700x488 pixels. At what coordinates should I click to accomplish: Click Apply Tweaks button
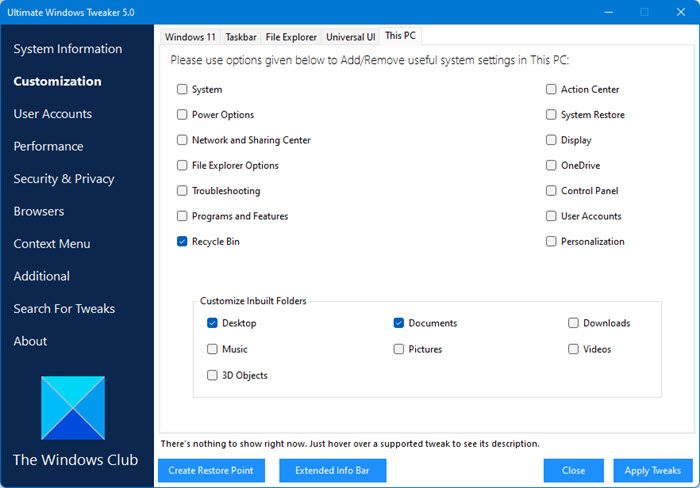[653, 471]
